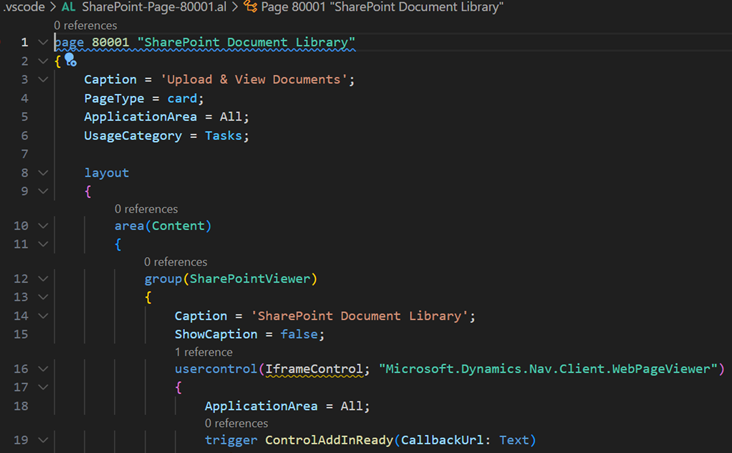Click line number 1 in gutter
The height and width of the screenshot is (453, 732).
pyautogui.click(x=24, y=42)
